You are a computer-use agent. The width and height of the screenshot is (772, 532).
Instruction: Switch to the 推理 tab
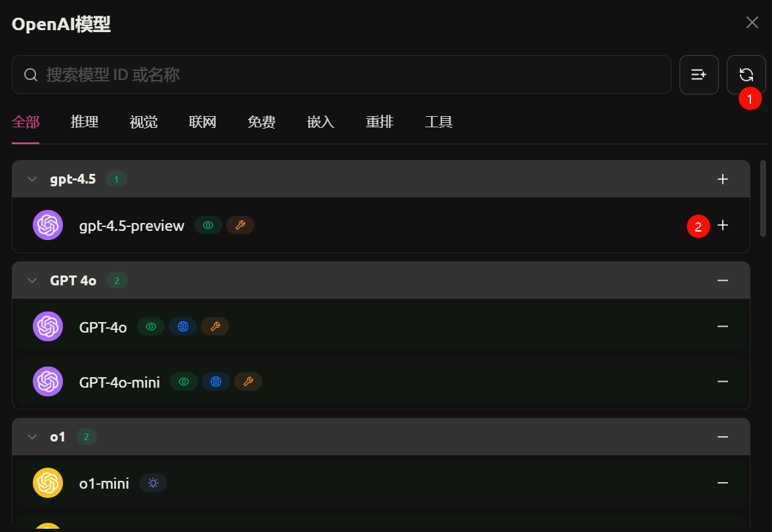pos(84,121)
